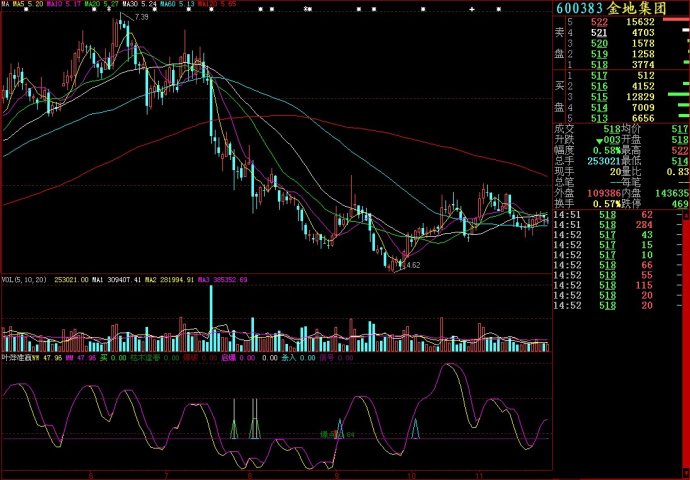Click the 14:52 trade with volume 115
Image resolution: width=690 pixels, height=480 pixels.
617,286
